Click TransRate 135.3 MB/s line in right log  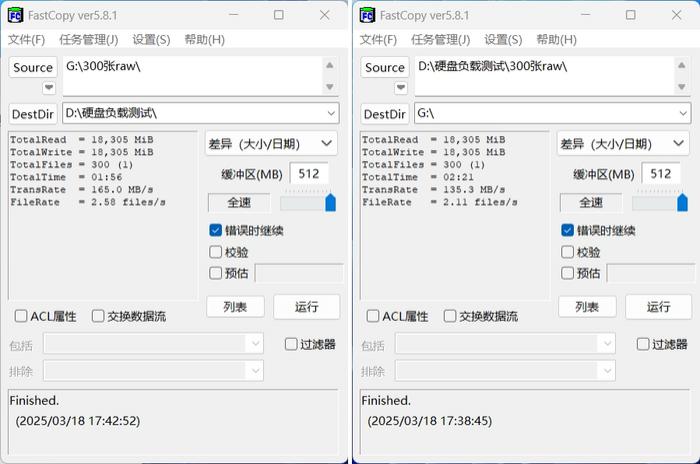tap(433, 190)
